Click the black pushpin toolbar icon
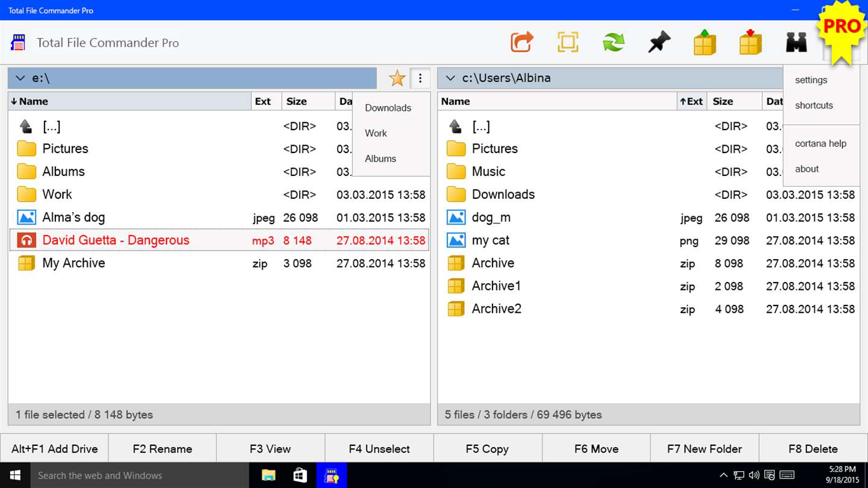 coord(659,42)
